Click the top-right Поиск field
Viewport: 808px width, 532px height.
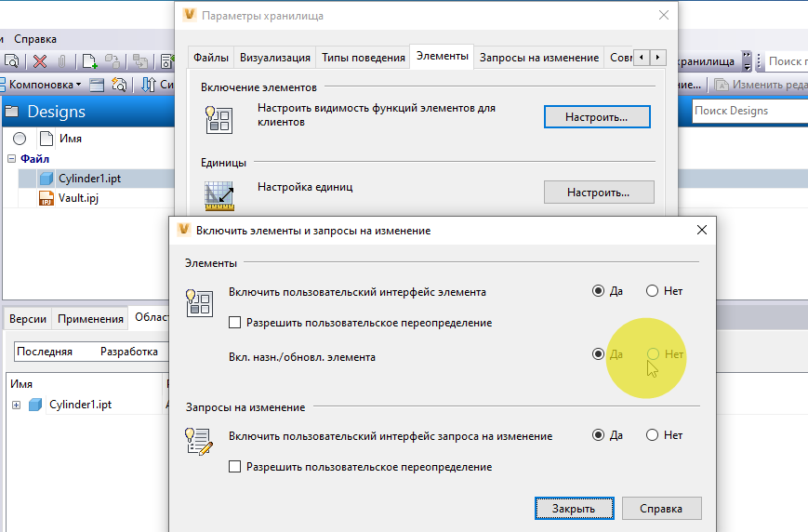pyautogui.click(x=787, y=61)
